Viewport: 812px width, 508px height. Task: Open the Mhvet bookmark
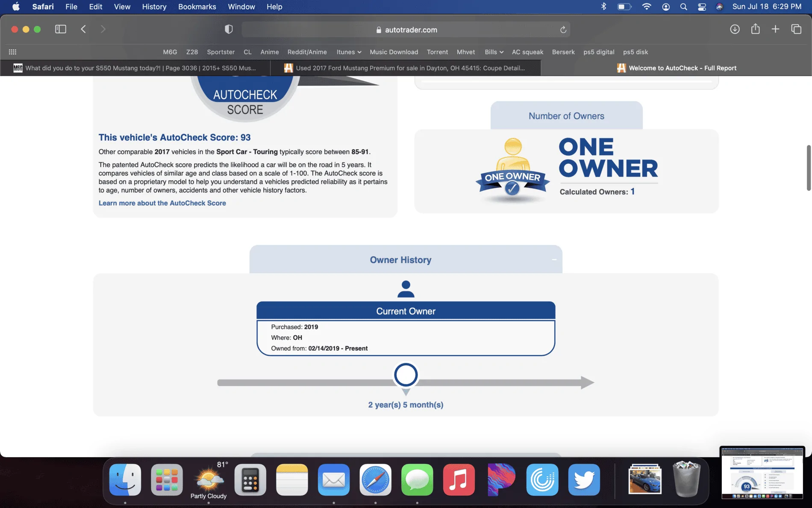[x=466, y=52]
